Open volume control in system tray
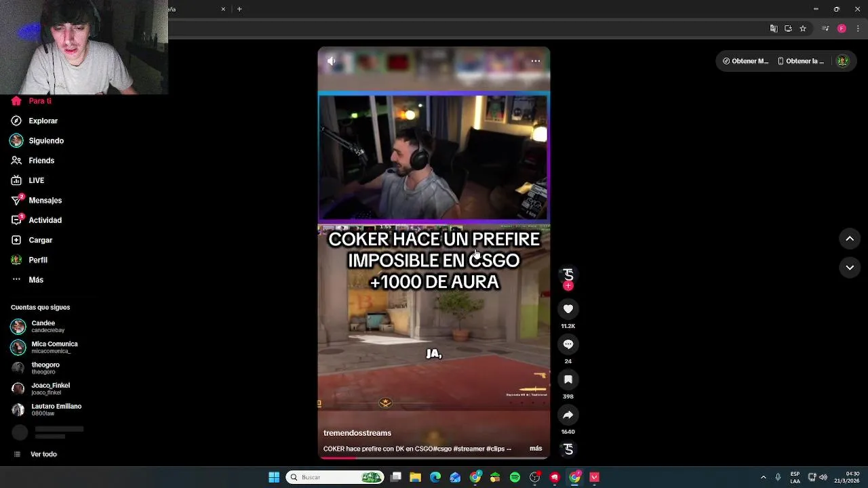The width and height of the screenshot is (868, 488). pyautogui.click(x=823, y=477)
